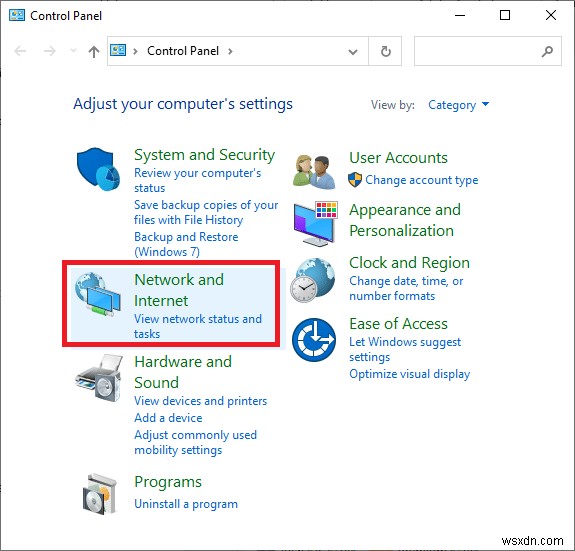Screen dimensions: 575x551
Task: Click the Back navigation arrow
Action: coord(20,51)
